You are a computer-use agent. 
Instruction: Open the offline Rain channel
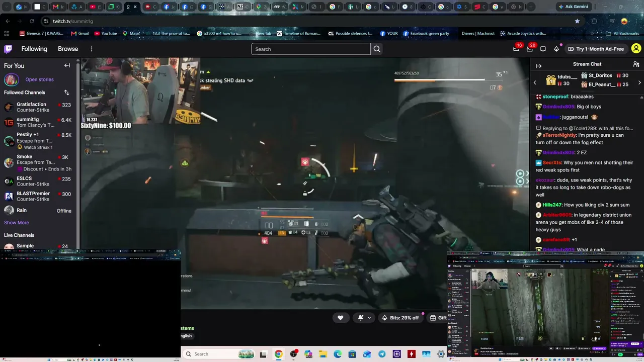click(x=38, y=211)
